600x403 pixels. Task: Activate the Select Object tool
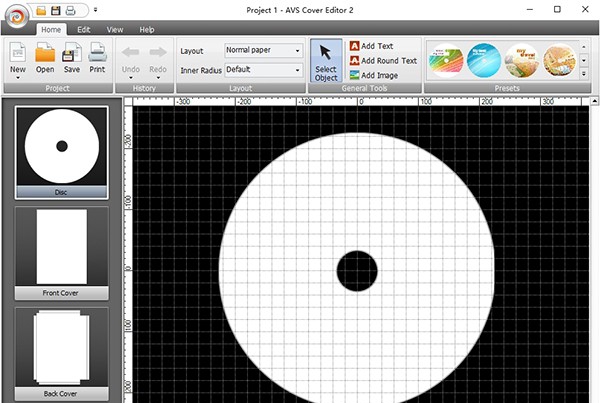(x=326, y=60)
